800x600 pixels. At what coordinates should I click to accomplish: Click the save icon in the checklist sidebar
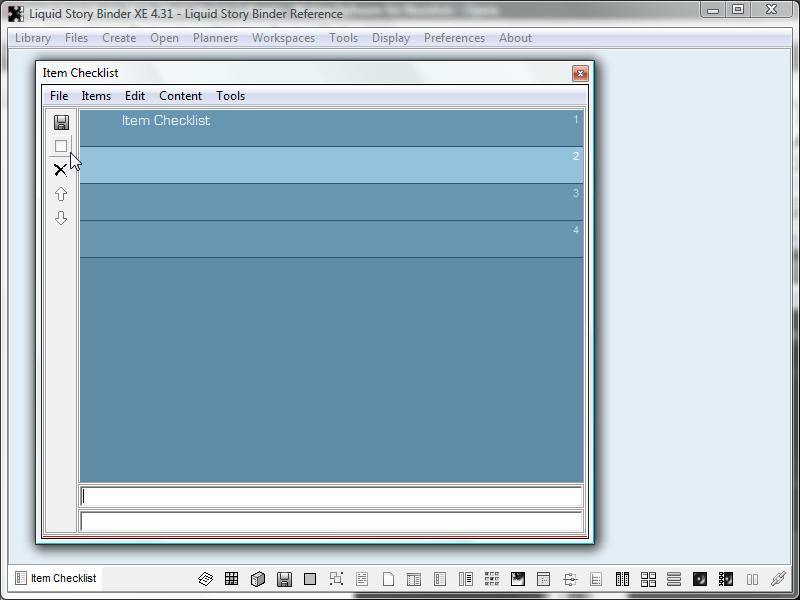tap(61, 122)
